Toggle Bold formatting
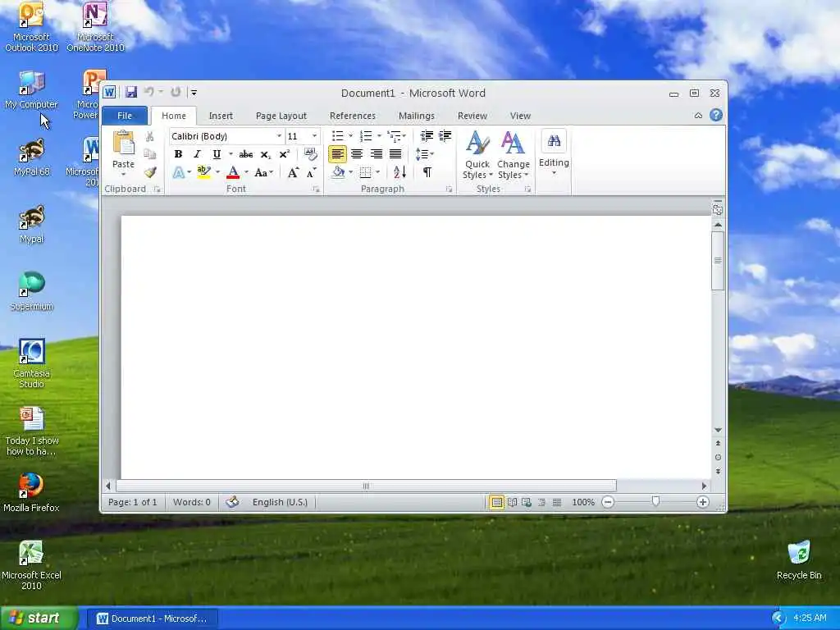Screen dimensions: 840x630 coord(178,154)
